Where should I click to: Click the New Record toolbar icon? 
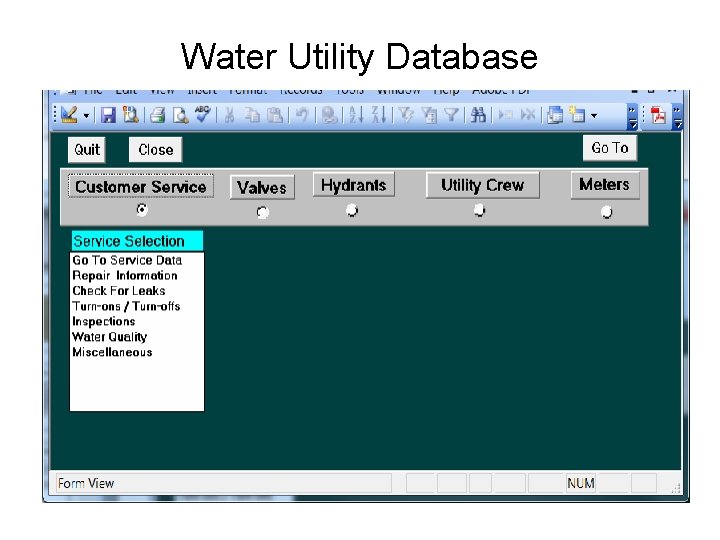pos(506,115)
